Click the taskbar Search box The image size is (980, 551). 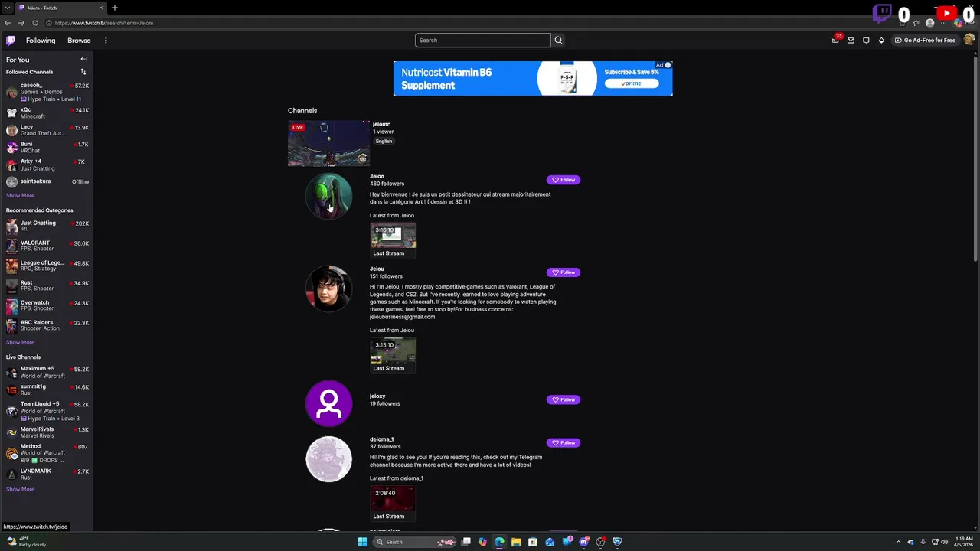[415, 542]
